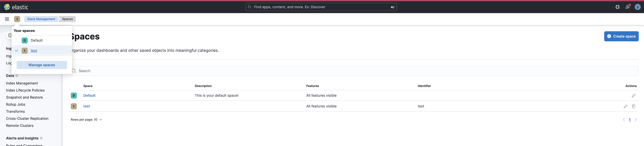Image resolution: width=644 pixels, height=146 pixels.
Task: Expand the Rows per page dropdown
Action: coord(86,120)
